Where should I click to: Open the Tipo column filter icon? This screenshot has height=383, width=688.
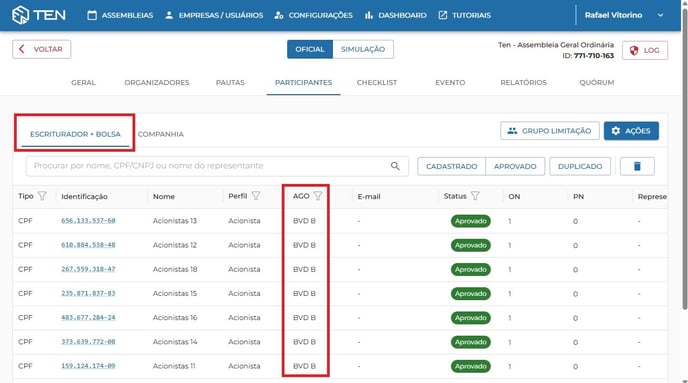point(42,196)
